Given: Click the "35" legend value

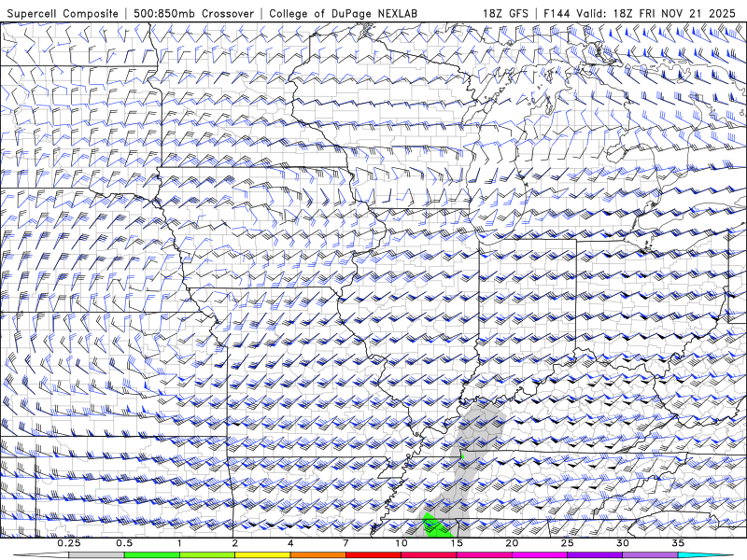Looking at the screenshot, I should click(x=678, y=543).
